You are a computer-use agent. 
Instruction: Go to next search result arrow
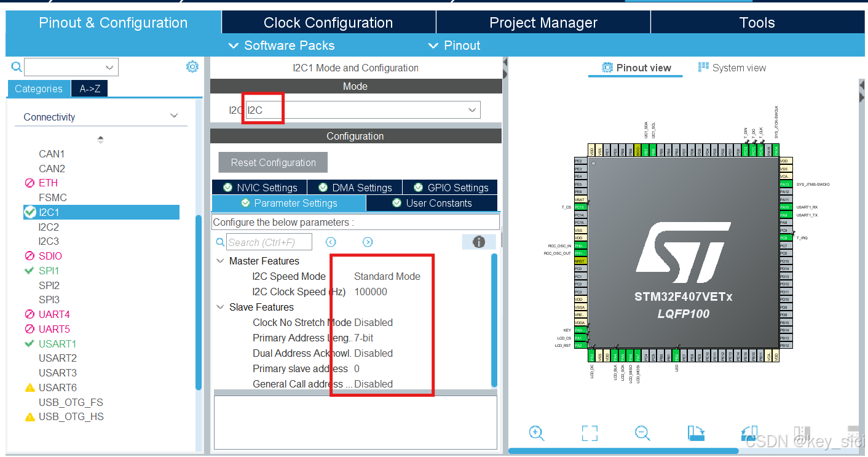point(368,242)
